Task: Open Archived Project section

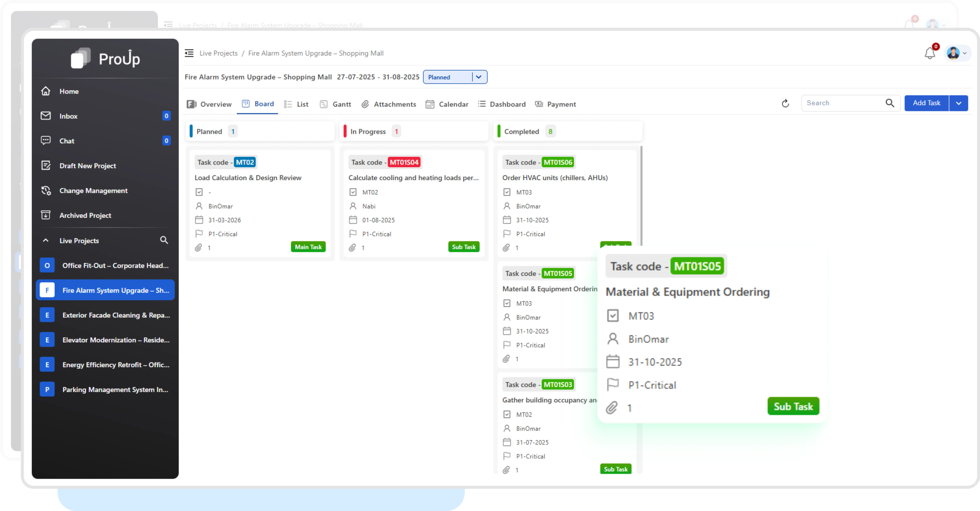Action: click(85, 215)
